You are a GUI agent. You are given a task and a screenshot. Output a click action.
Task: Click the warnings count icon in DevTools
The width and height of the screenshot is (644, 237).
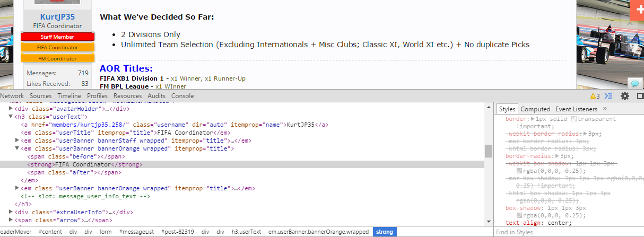click(x=595, y=96)
